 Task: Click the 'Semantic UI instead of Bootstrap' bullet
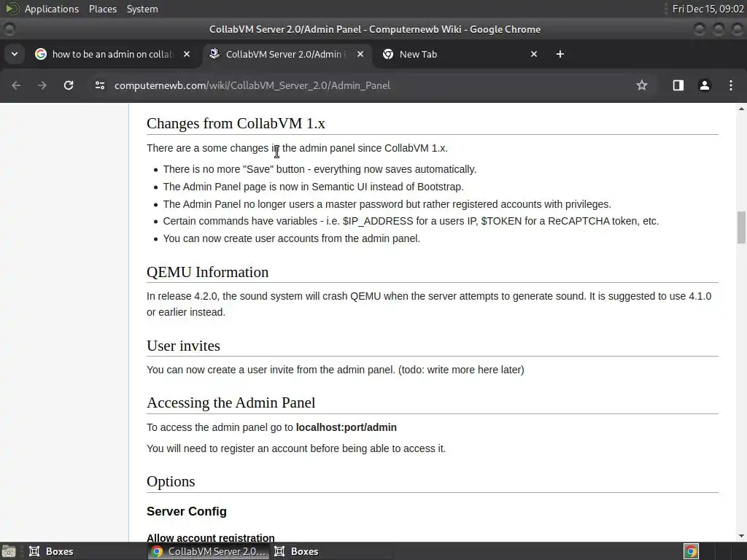[314, 187]
